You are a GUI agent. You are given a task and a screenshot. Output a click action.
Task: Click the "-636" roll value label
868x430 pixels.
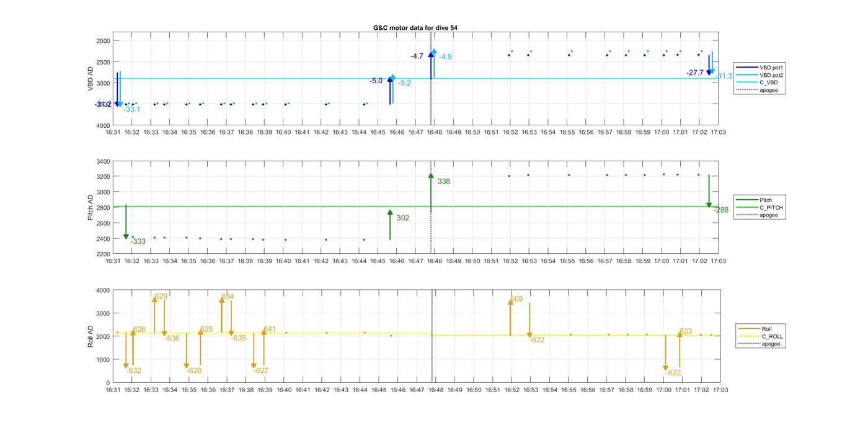[172, 339]
